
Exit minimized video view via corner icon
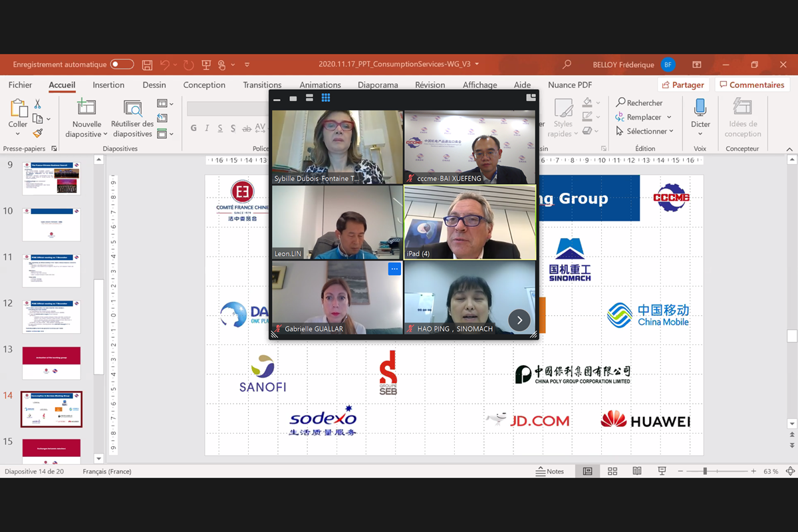click(x=531, y=98)
